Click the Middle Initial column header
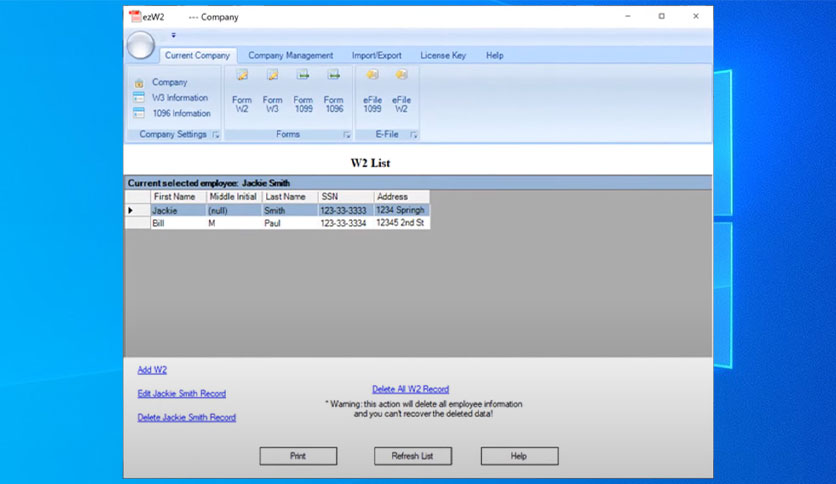The width and height of the screenshot is (836, 484). click(234, 197)
